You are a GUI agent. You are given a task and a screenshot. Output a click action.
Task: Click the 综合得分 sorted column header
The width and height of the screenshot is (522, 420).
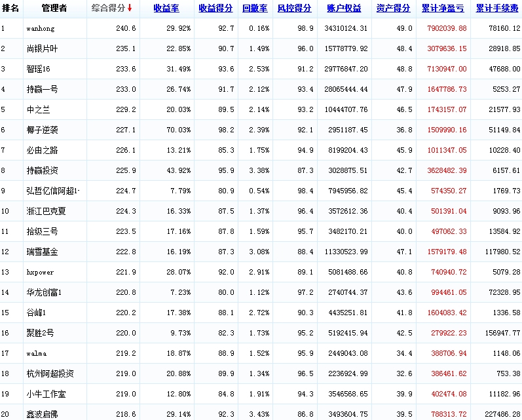tap(109, 9)
